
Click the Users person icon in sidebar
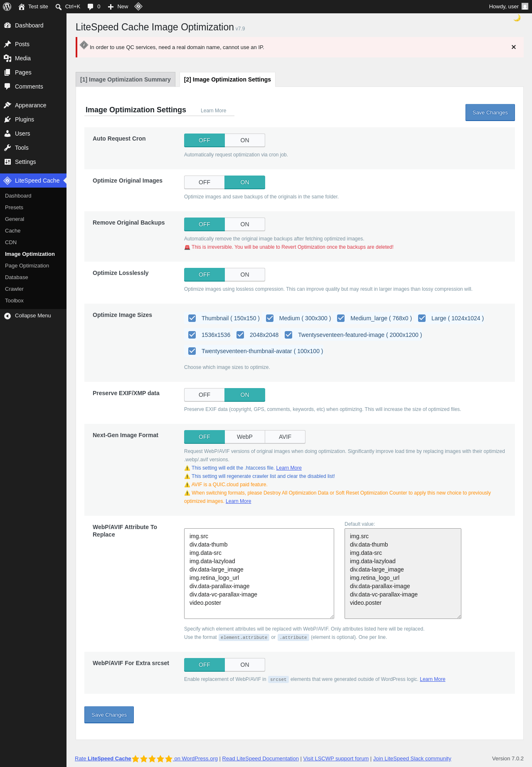tap(7, 134)
